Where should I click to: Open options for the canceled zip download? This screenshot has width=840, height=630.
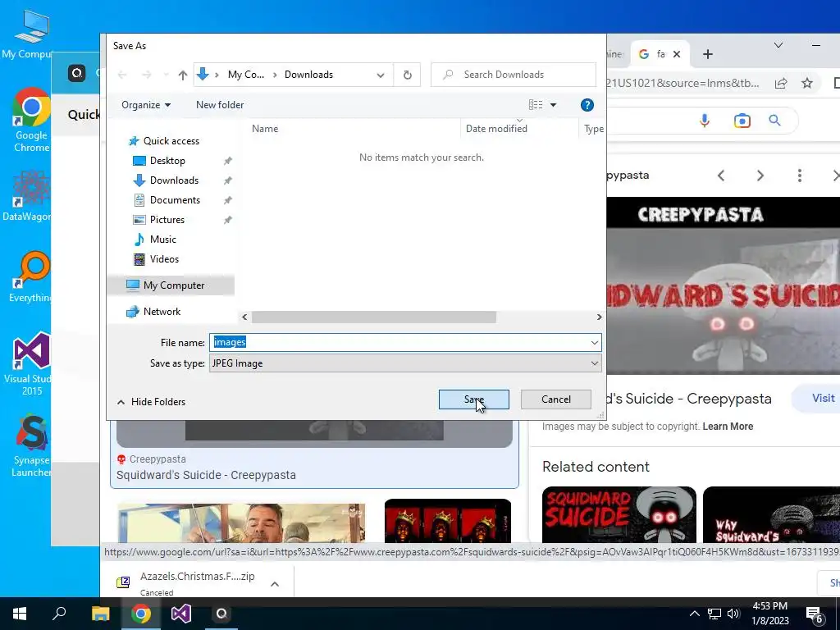pos(275,584)
